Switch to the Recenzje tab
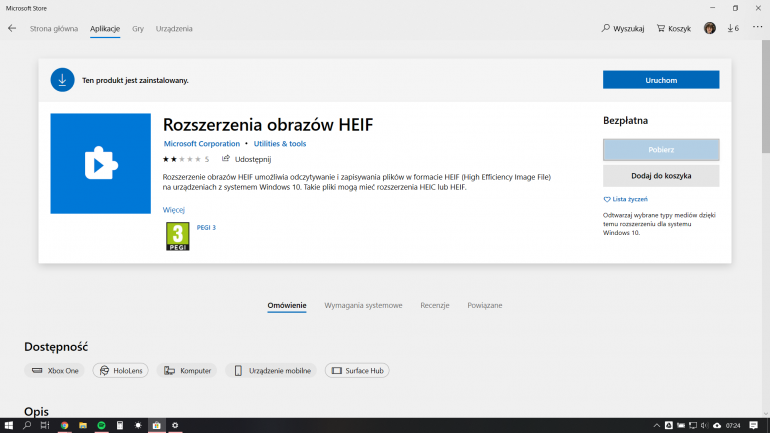Screen dimensions: 770x433 tap(435, 305)
